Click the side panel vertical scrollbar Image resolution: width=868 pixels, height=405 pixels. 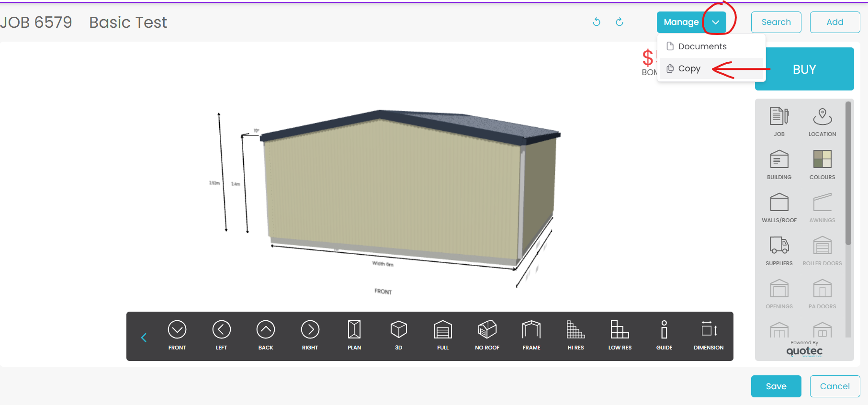[x=848, y=172]
